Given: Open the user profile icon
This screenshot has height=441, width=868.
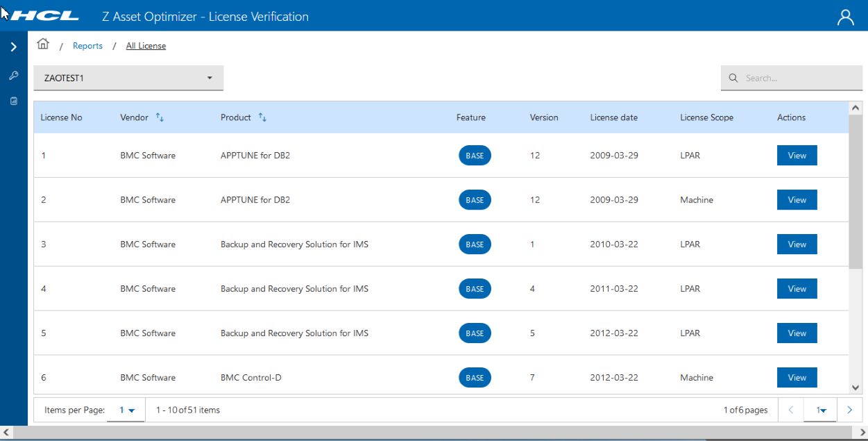Looking at the screenshot, I should pyautogui.click(x=845, y=17).
